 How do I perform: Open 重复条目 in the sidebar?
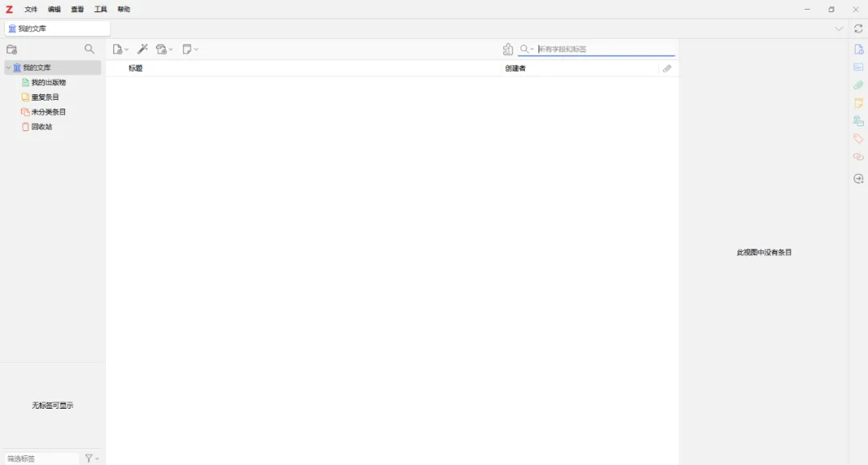coord(45,97)
